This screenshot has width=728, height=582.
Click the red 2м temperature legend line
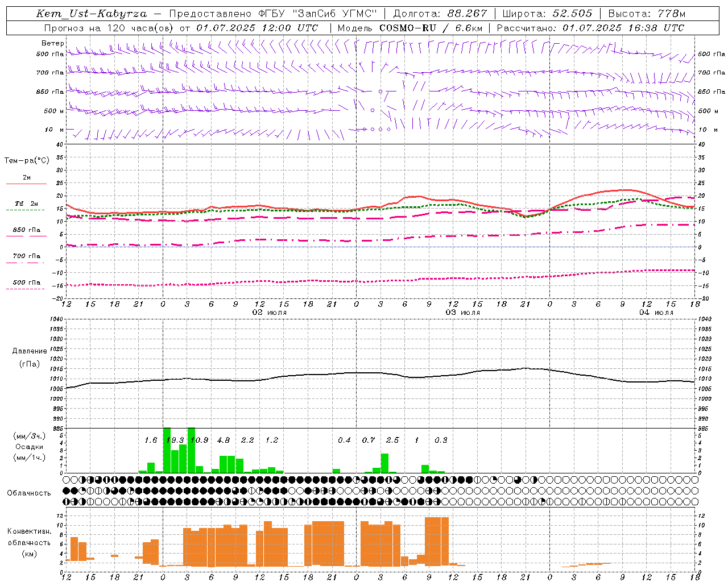coord(26,184)
